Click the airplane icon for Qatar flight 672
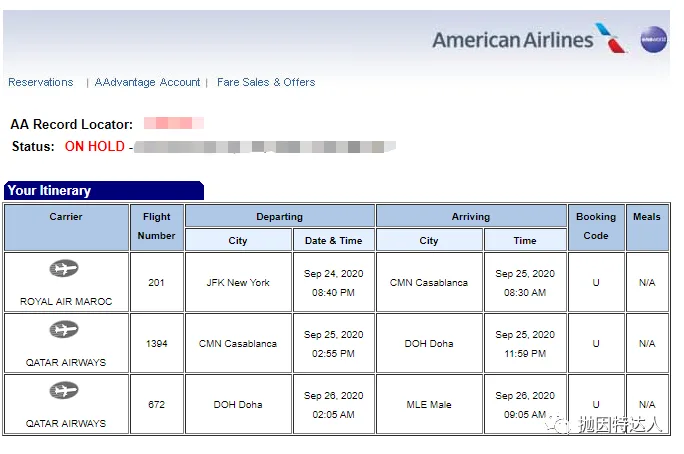This screenshot has width=684, height=454. pos(65,391)
